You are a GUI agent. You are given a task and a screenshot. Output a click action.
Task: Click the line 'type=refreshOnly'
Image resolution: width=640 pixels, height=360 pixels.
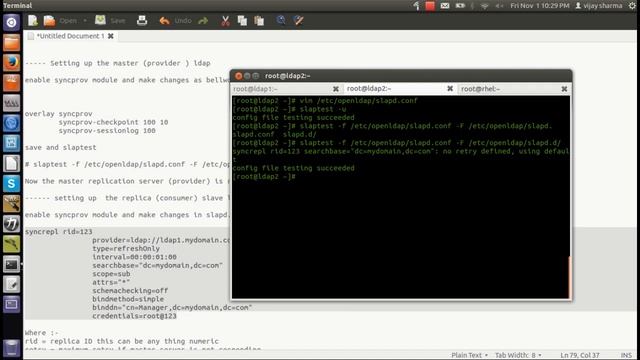(126, 248)
